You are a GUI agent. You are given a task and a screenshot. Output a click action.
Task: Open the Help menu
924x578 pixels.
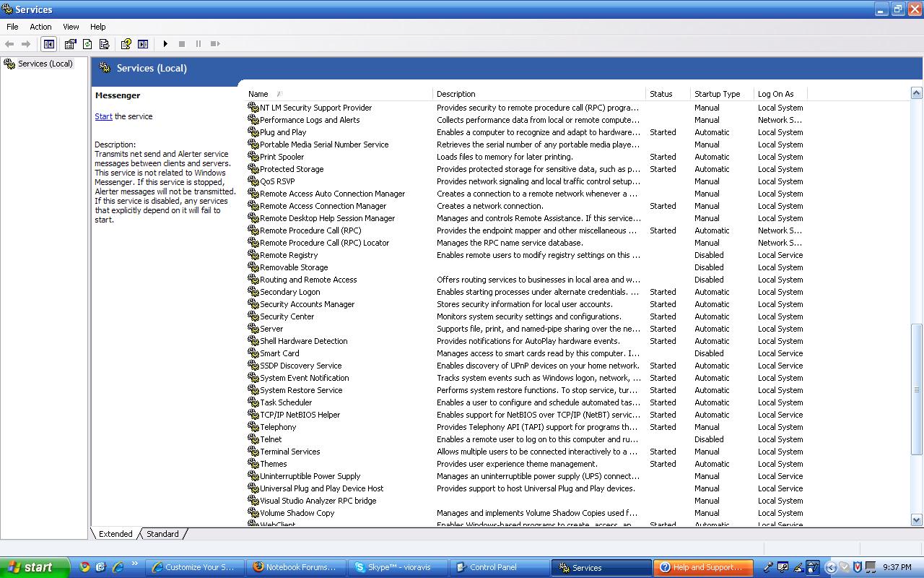(97, 27)
